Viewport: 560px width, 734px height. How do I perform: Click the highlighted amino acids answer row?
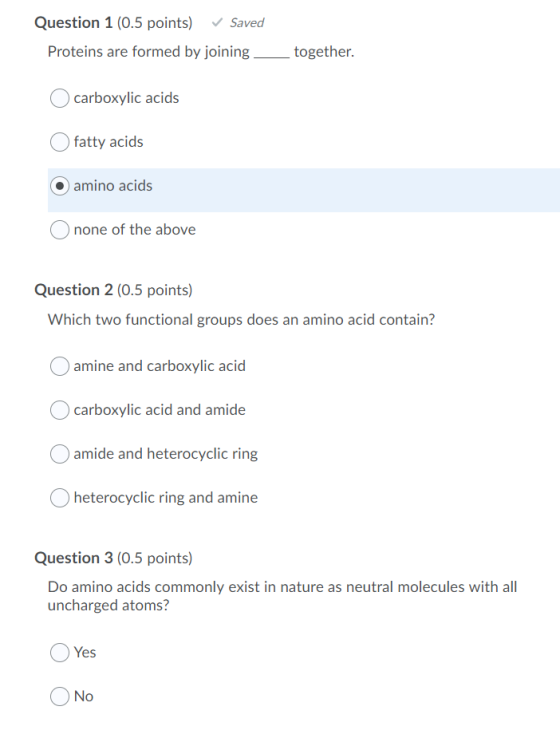(303, 190)
